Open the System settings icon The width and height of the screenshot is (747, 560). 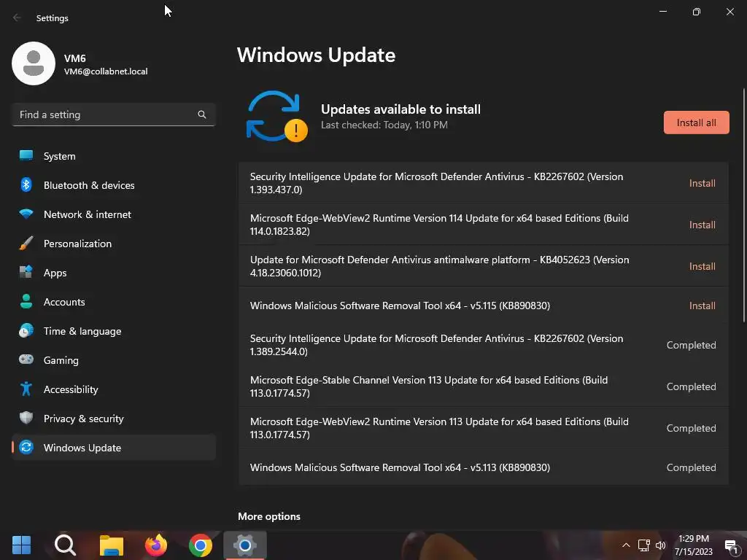click(x=26, y=156)
